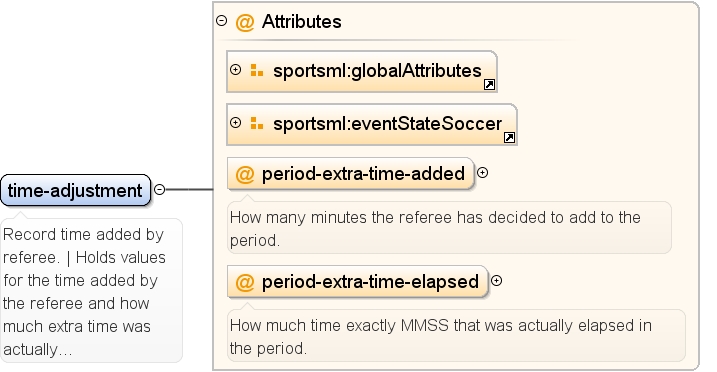Expand period-extra-time-elapsed attribute details
The height and width of the screenshot is (372, 717).
tap(497, 281)
